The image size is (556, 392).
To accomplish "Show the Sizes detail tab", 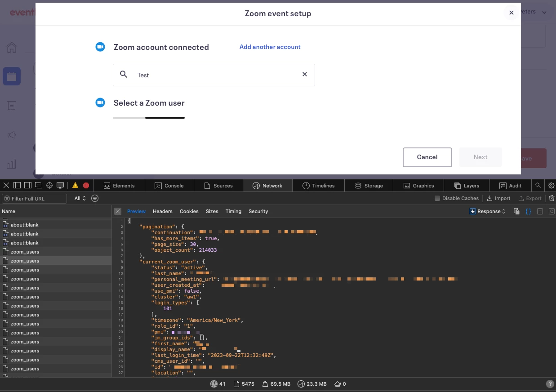I will coord(212,211).
